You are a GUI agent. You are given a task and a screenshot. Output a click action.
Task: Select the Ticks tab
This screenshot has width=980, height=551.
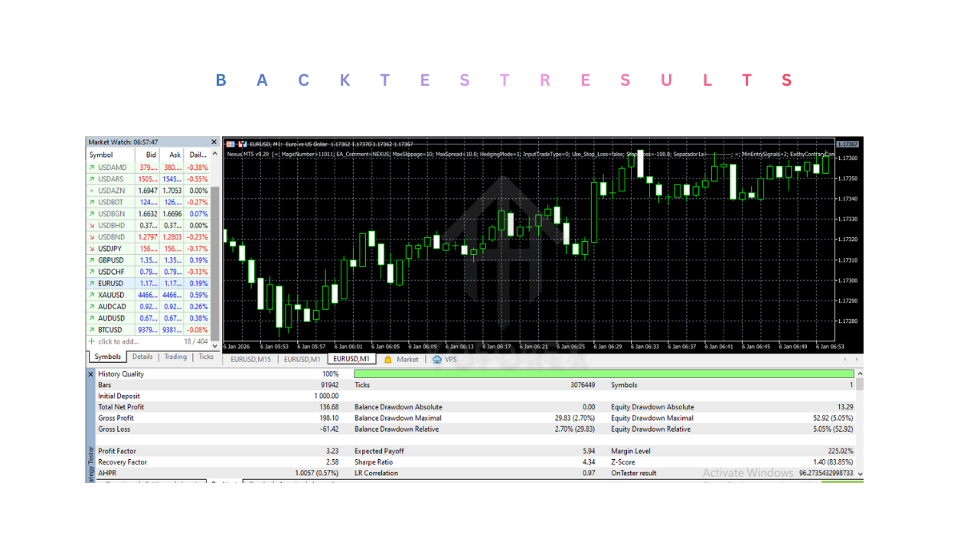pos(206,357)
